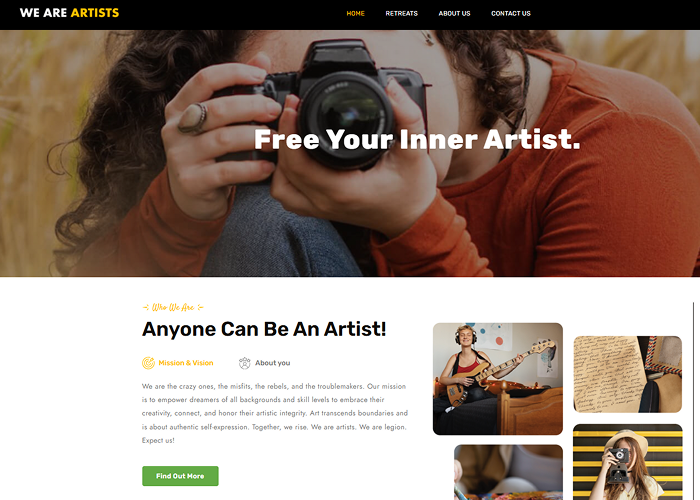The height and width of the screenshot is (500, 700).
Task: Click the Anyone Can Be An Artist heading
Action: click(264, 329)
